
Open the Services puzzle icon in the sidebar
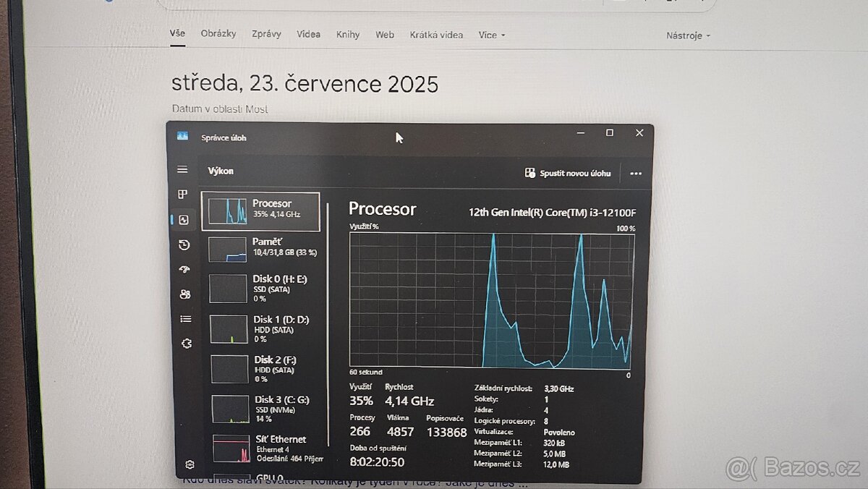click(187, 344)
